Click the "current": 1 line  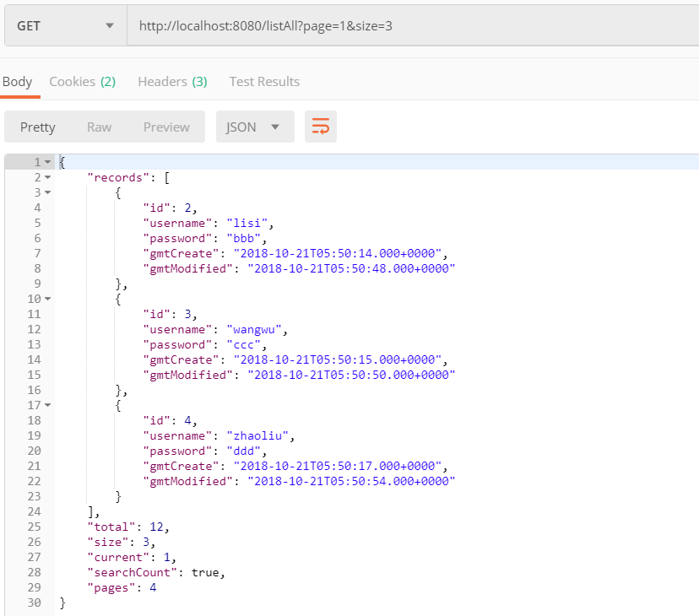pos(132,557)
